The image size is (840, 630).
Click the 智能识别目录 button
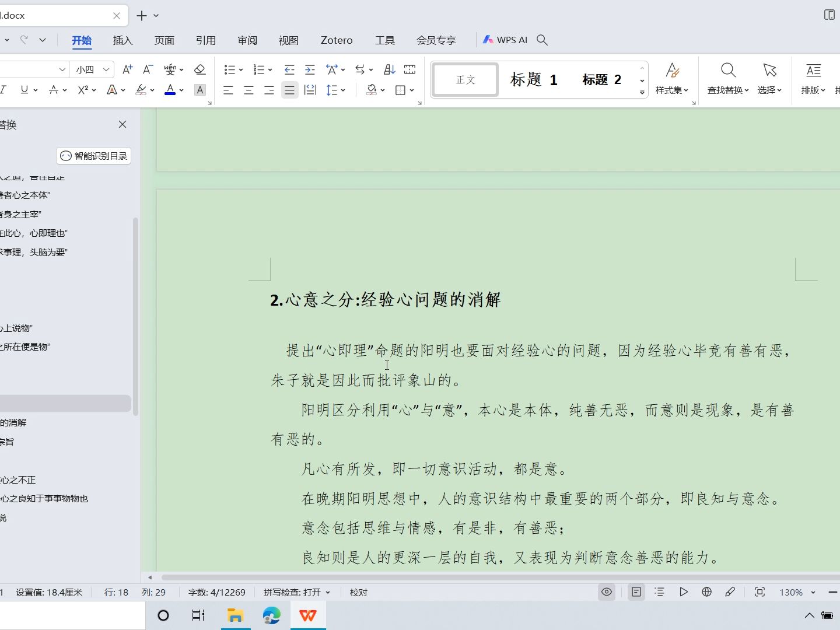click(93, 156)
